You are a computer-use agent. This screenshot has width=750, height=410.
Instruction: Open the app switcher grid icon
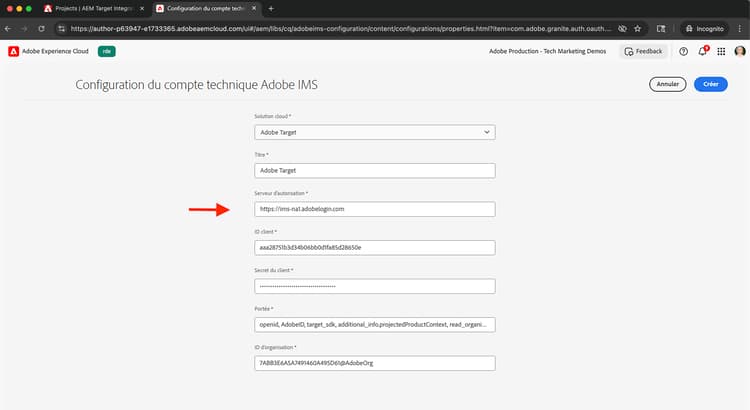pos(721,51)
